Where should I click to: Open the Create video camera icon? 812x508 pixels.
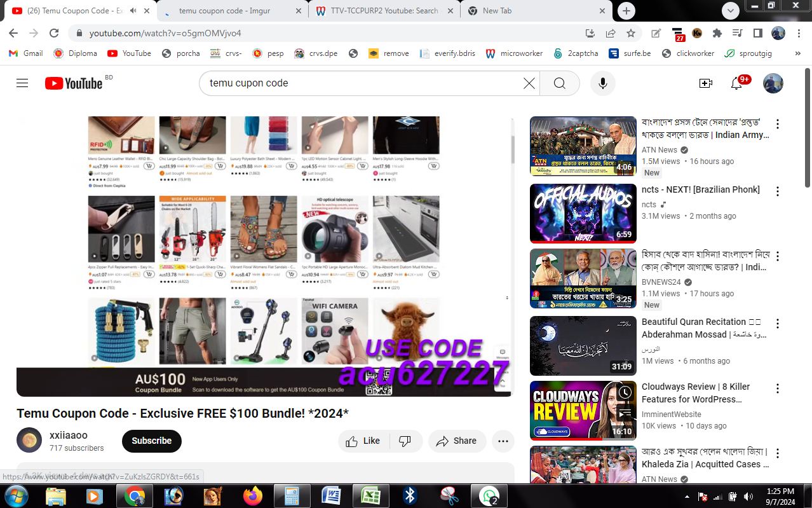705,83
